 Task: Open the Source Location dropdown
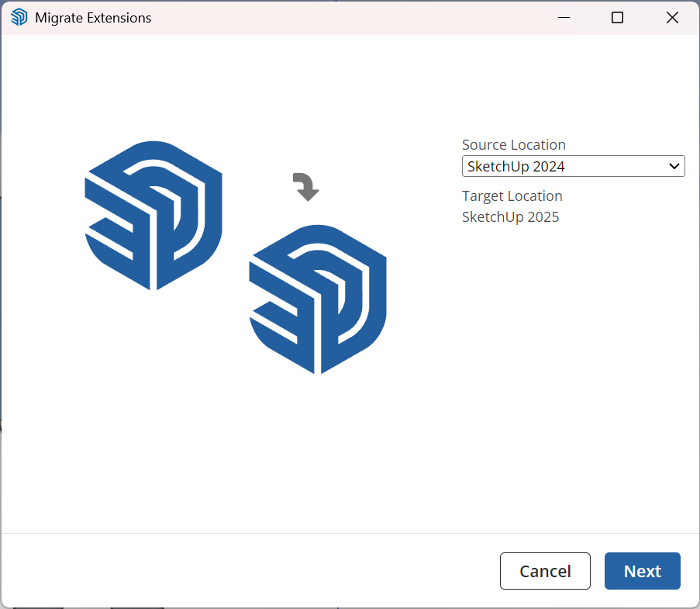click(x=573, y=166)
